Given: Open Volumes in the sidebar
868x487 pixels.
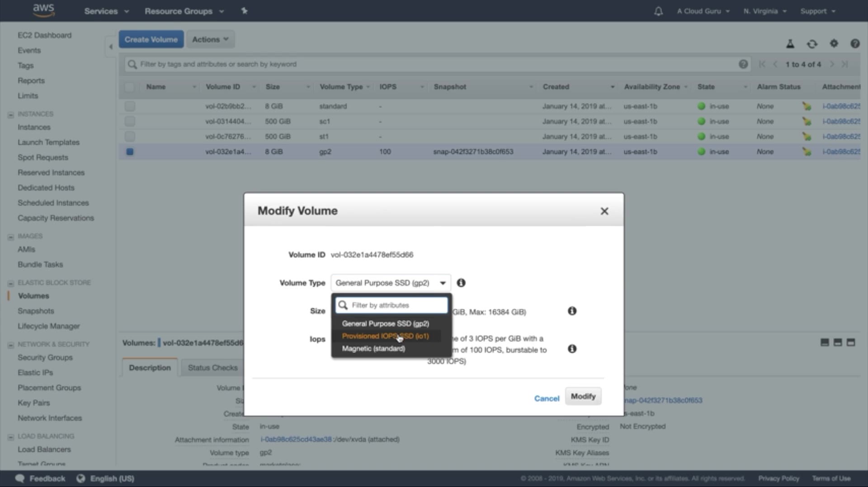Looking at the screenshot, I should click(x=33, y=296).
